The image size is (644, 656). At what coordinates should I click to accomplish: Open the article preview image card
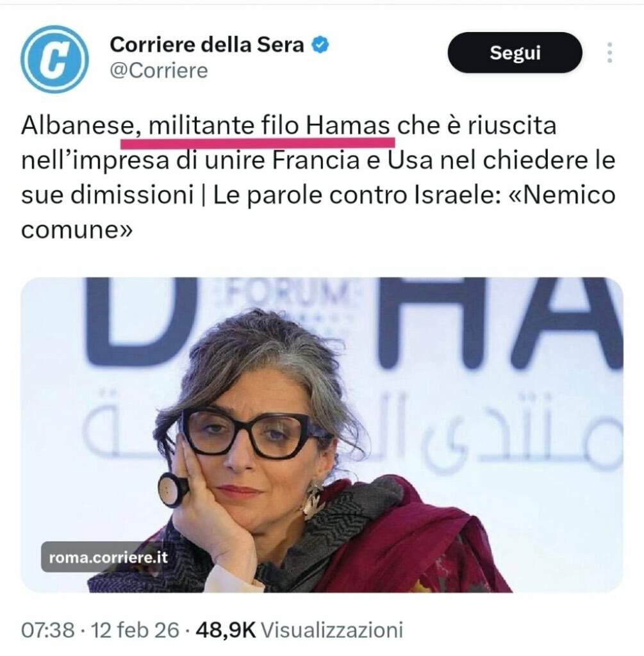click(x=322, y=435)
